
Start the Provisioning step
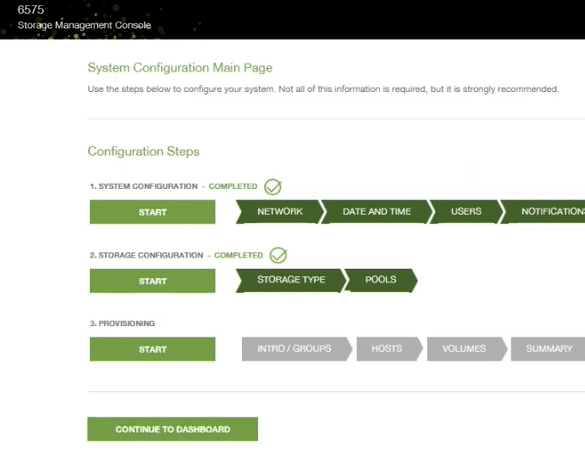[153, 349]
